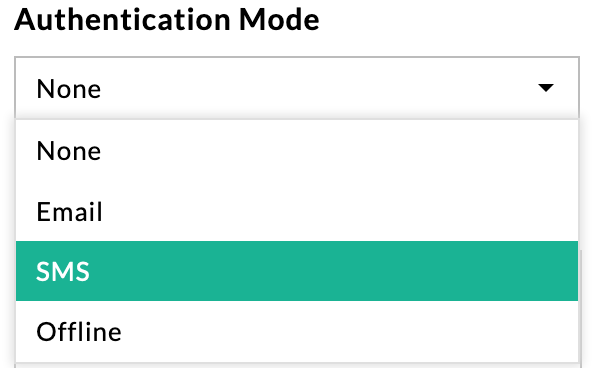The height and width of the screenshot is (368, 594).
Task: Select SMS from the authentication list
Action: [x=297, y=271]
